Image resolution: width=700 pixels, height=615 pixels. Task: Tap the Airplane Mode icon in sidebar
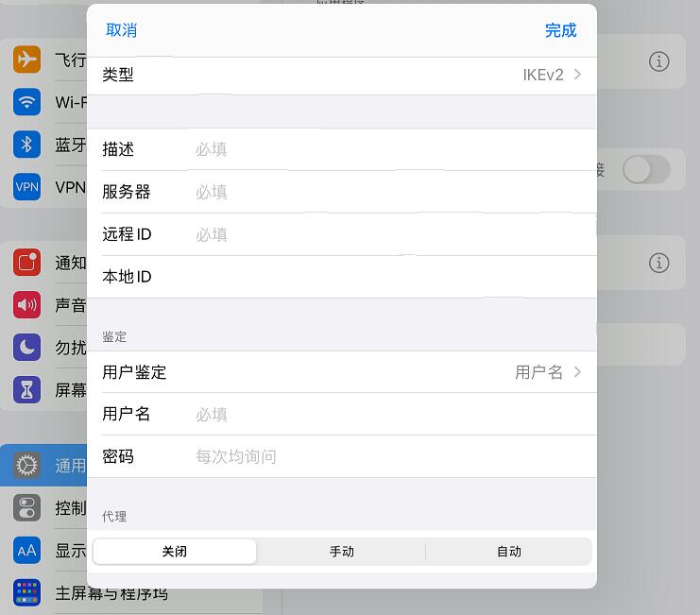click(26, 59)
